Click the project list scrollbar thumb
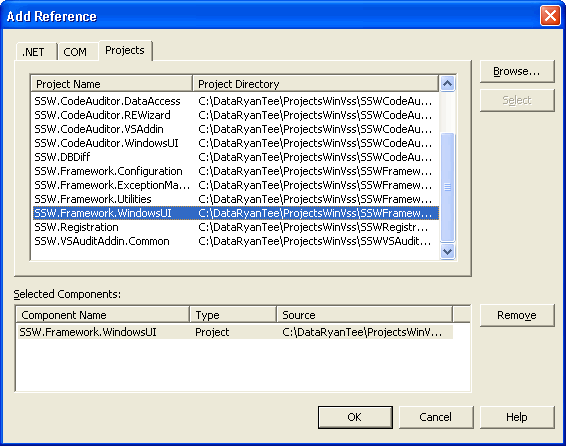Image resolution: width=566 pixels, height=446 pixels. pyautogui.click(x=448, y=187)
